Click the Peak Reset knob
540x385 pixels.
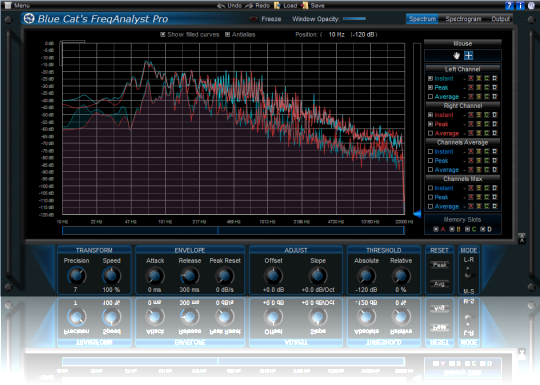(x=225, y=276)
